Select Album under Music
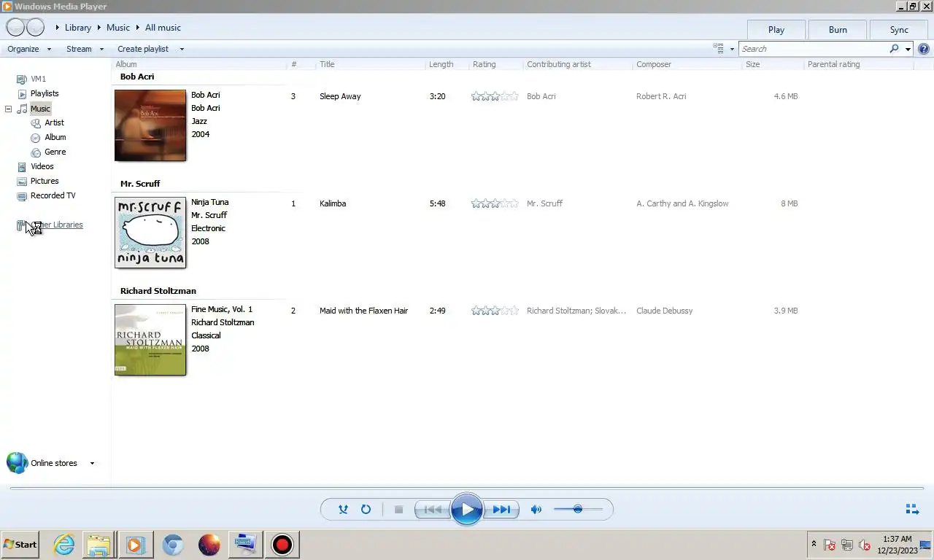 click(x=55, y=137)
